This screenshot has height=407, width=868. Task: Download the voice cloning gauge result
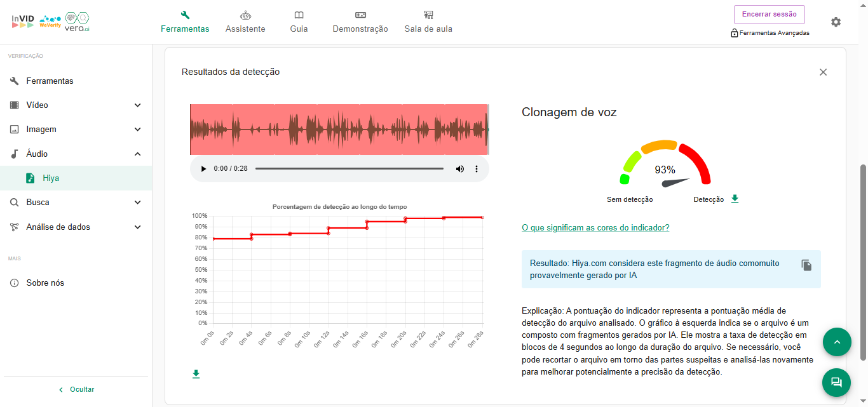pos(735,199)
